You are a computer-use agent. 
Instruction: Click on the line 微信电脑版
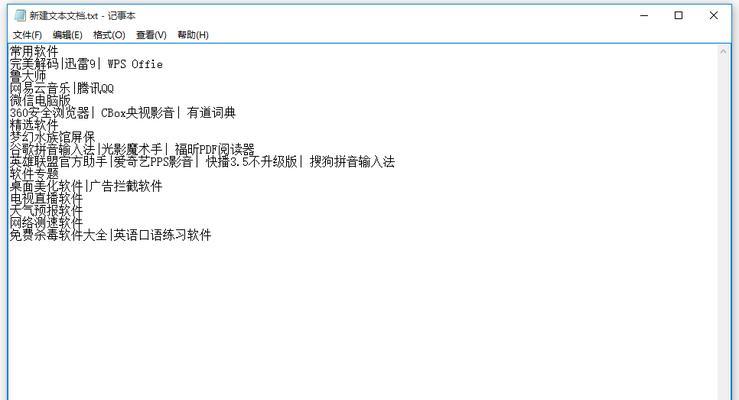tap(40, 100)
